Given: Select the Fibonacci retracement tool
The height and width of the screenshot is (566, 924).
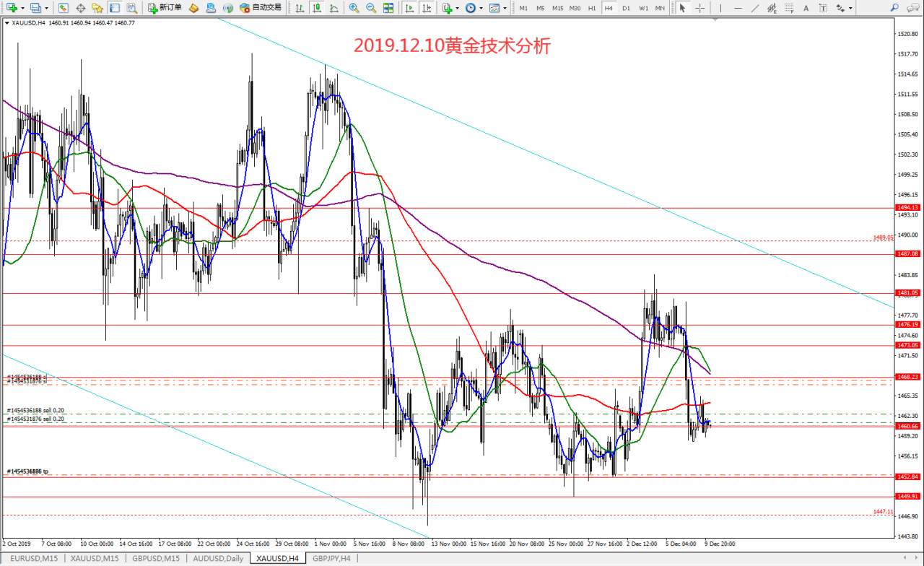Looking at the screenshot, I should coord(788,7).
